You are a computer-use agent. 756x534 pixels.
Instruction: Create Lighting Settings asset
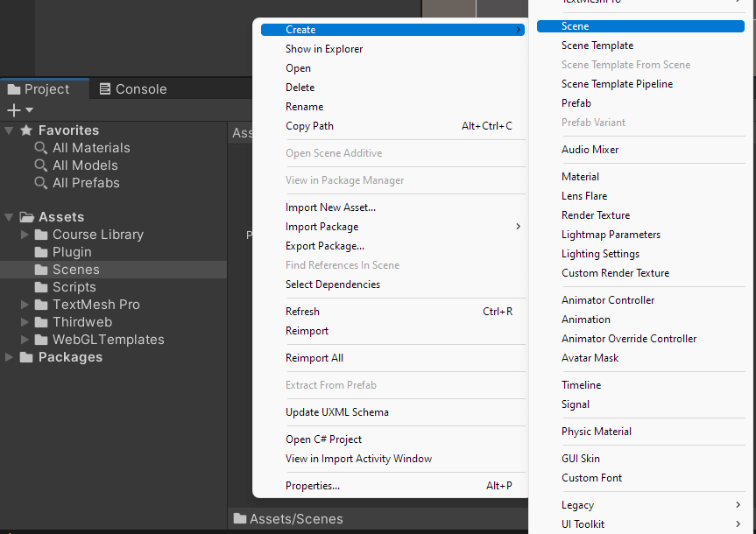640,254
